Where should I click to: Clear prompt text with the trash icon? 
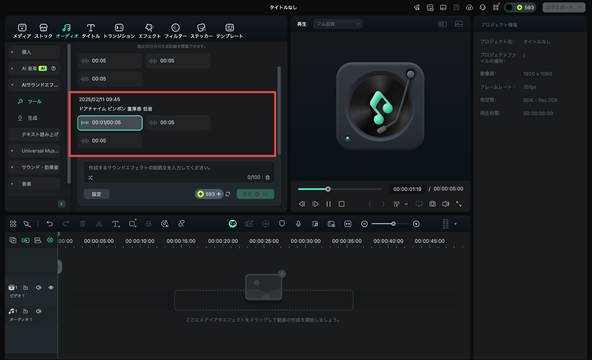[267, 177]
